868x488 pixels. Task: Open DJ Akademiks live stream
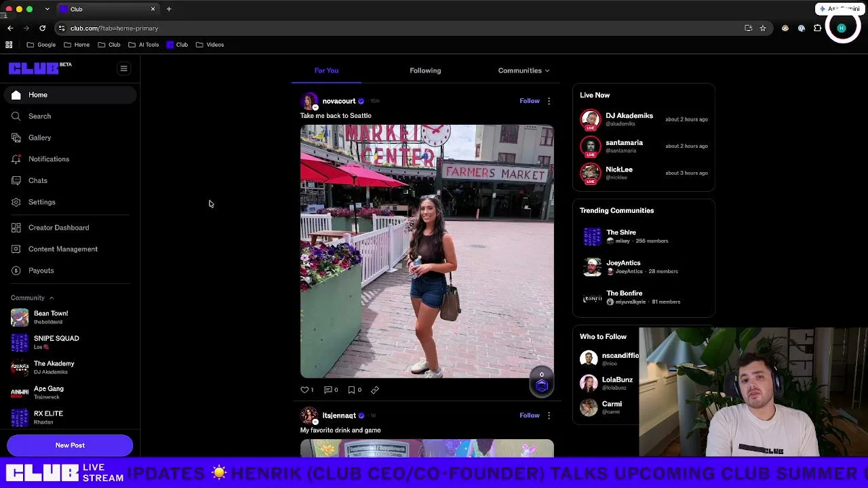(x=644, y=119)
